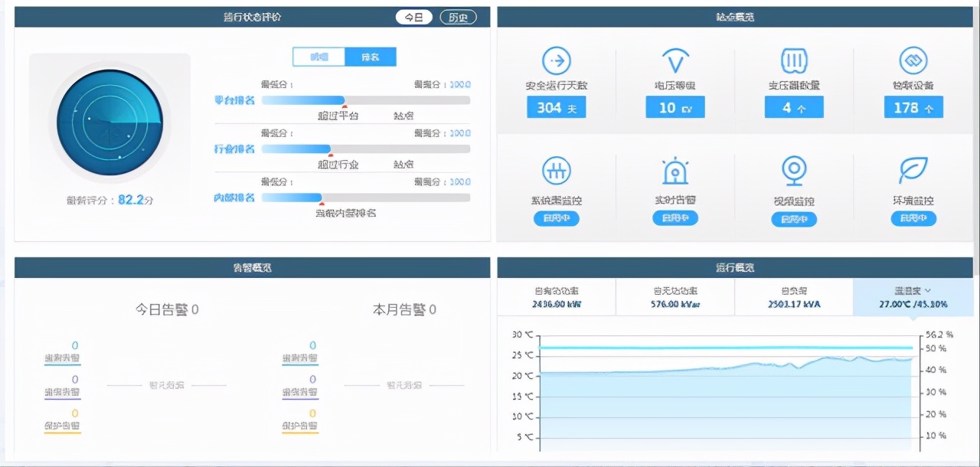This screenshot has width=980, height=467.
Task: Click the 超过行业 marker label
Action: click(x=338, y=165)
